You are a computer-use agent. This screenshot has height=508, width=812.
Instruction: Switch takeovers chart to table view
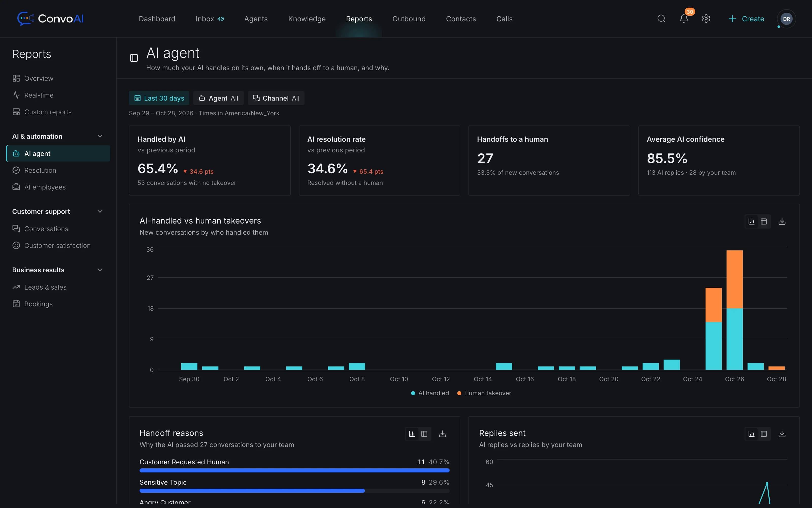(764, 221)
